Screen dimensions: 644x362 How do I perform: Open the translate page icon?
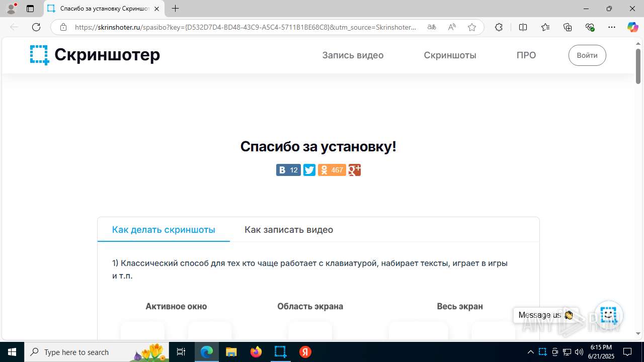432,27
